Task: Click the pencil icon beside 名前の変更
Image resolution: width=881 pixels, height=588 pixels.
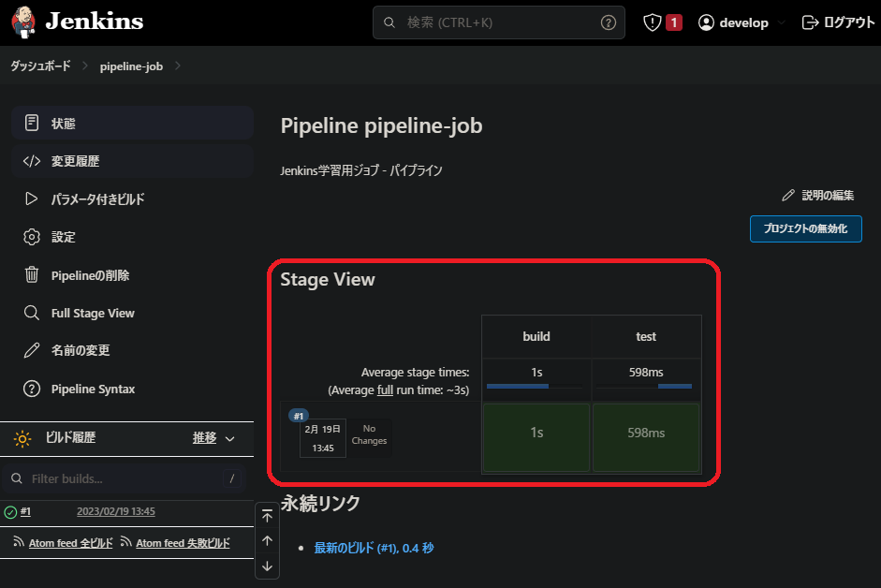Action: pos(32,350)
